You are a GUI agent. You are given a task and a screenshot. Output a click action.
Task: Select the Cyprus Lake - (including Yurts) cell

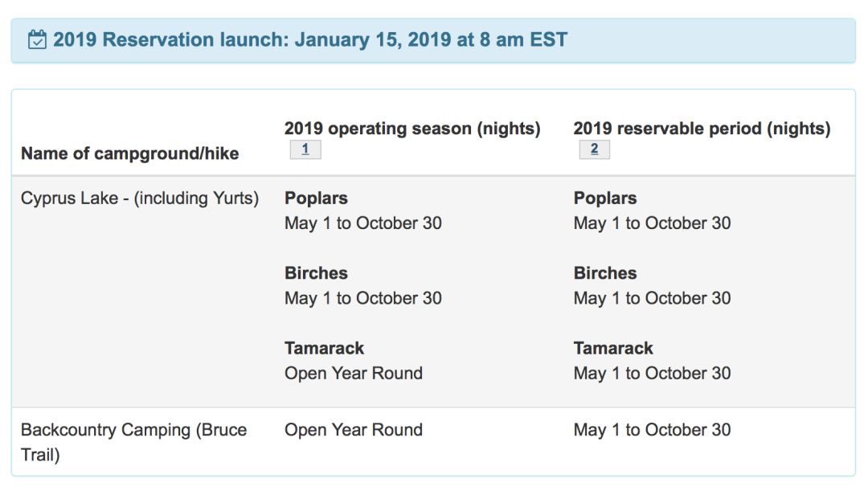(140, 198)
